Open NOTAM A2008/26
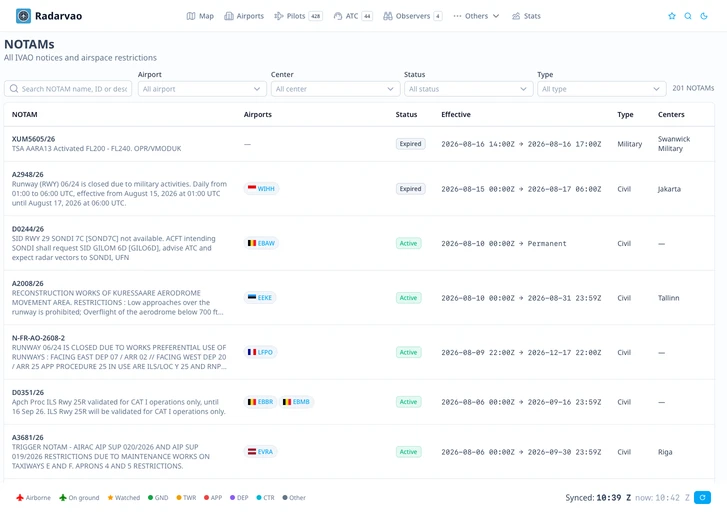 click(x=28, y=283)
